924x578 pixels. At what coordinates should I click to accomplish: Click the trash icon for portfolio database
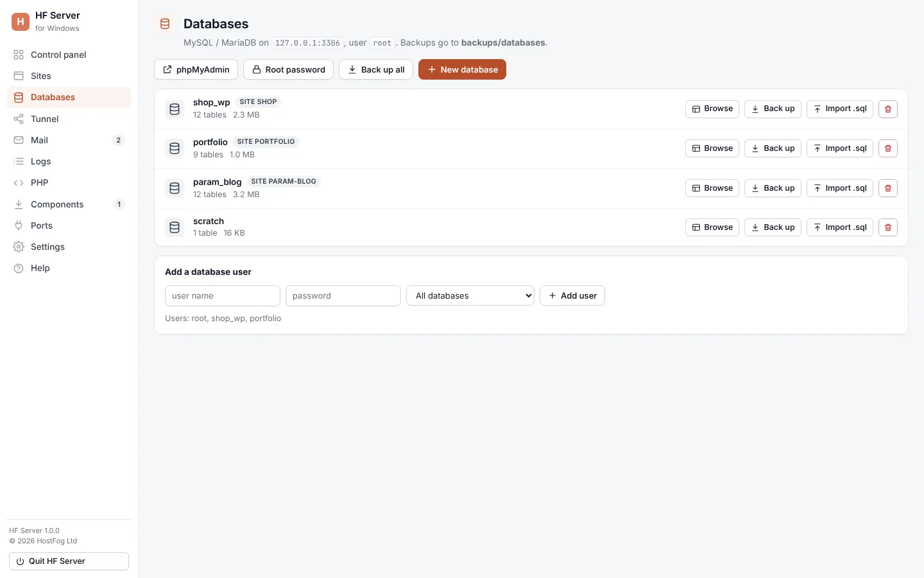888,148
